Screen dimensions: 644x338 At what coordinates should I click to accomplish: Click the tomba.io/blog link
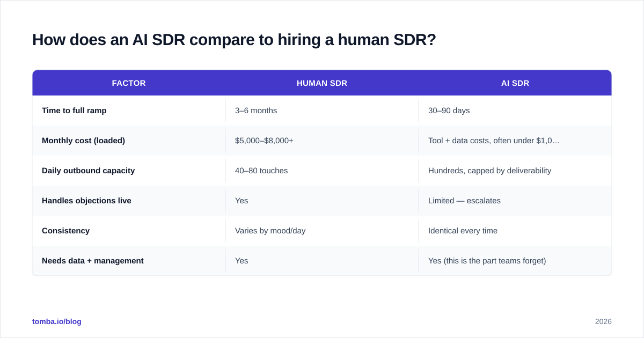click(x=57, y=321)
